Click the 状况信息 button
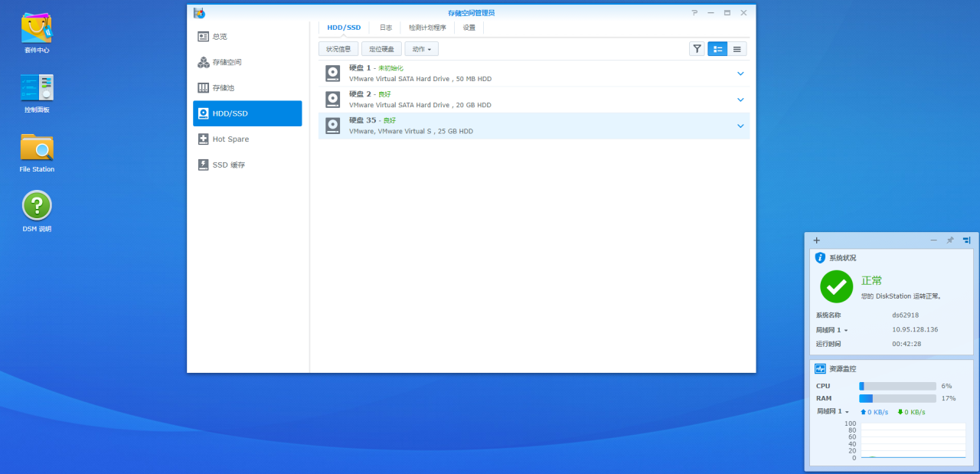 point(338,49)
